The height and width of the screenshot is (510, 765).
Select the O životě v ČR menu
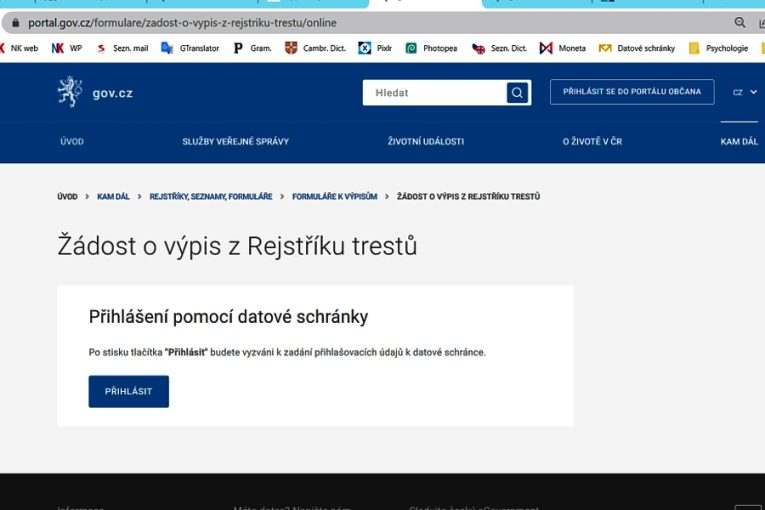point(591,142)
